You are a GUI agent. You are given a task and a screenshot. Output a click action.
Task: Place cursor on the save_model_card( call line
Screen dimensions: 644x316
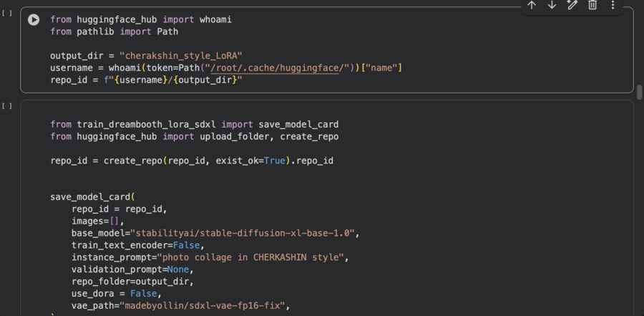[92, 197]
